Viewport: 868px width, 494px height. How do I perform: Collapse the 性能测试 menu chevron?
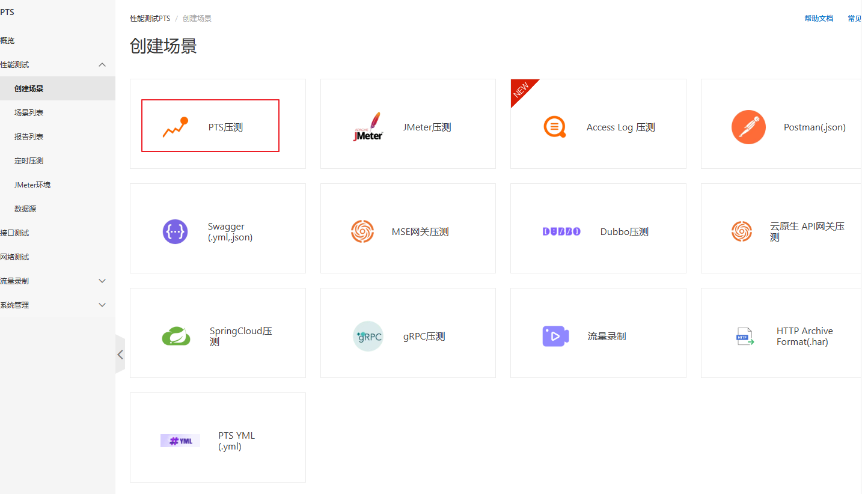pyautogui.click(x=102, y=64)
